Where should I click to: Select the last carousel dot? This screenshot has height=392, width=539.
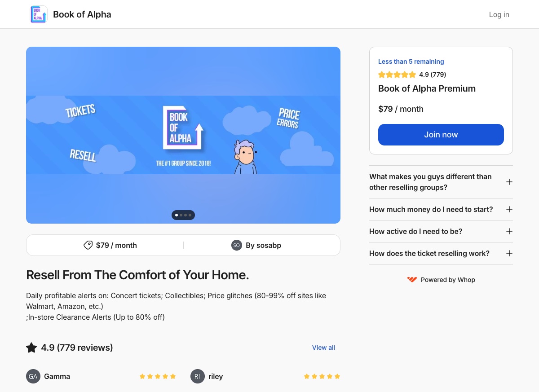pos(190,215)
